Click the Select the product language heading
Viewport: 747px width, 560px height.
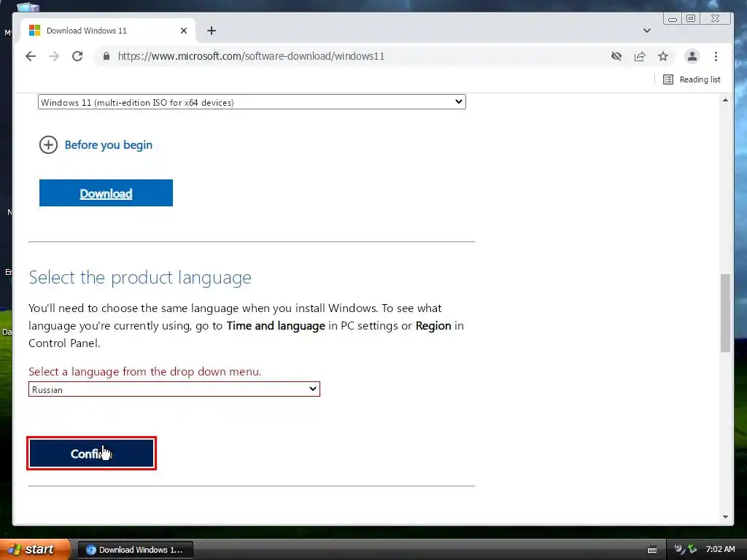[x=140, y=277]
